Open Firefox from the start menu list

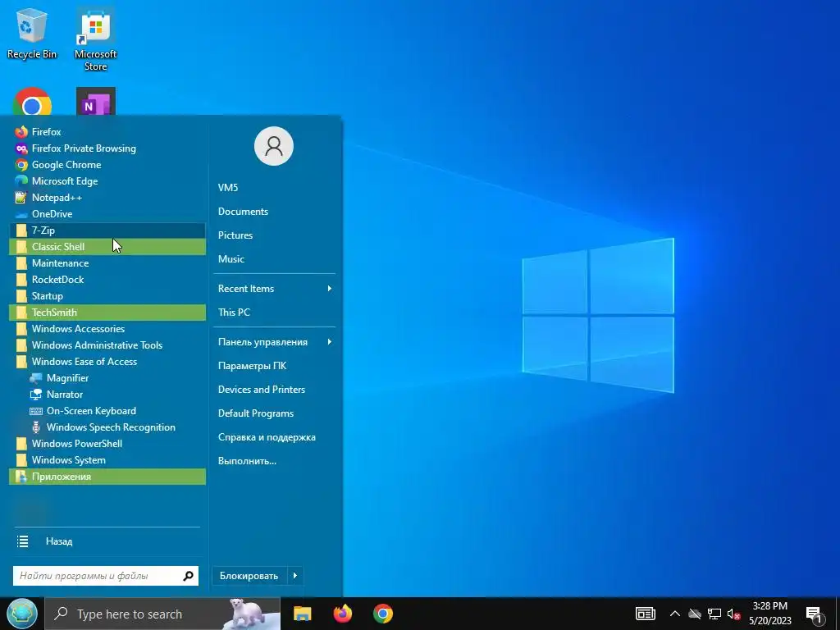tap(107, 132)
